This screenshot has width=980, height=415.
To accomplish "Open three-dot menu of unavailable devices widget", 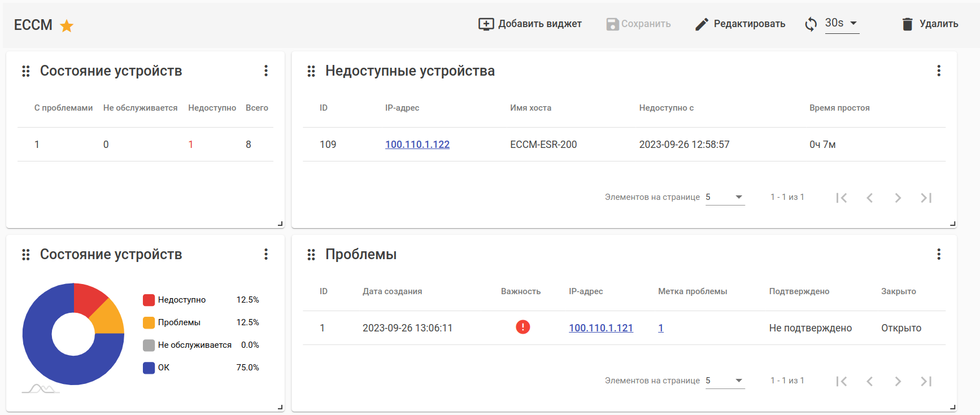I will [939, 71].
